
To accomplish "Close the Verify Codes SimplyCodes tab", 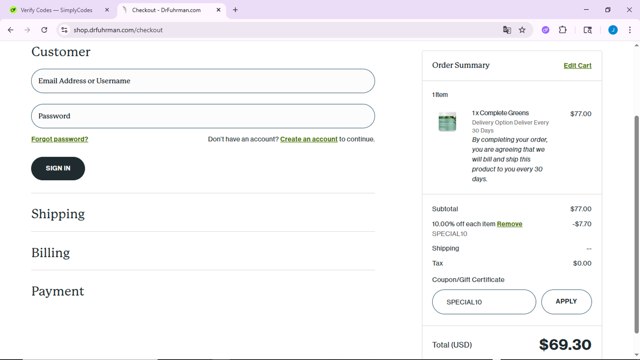I will click(107, 10).
